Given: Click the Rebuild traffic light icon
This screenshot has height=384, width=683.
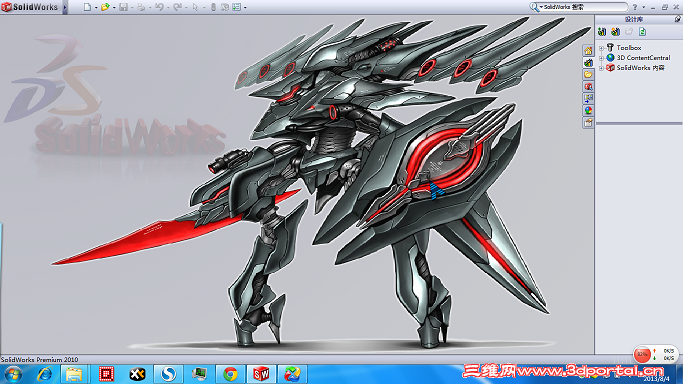Looking at the screenshot, I should [x=213, y=7].
